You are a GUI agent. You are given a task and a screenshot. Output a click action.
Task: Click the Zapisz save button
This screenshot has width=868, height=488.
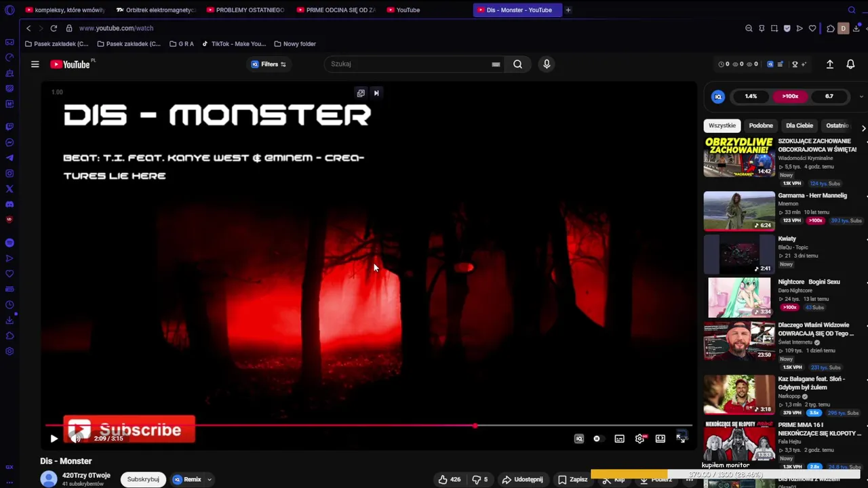[x=573, y=479]
